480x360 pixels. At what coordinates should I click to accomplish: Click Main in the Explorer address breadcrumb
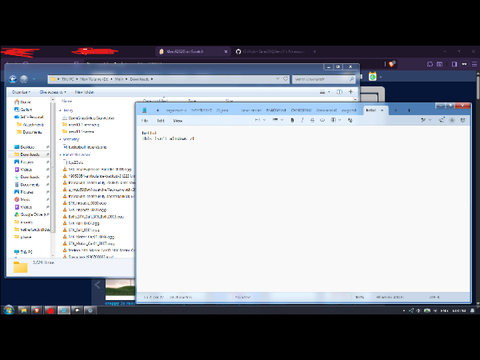(119, 79)
